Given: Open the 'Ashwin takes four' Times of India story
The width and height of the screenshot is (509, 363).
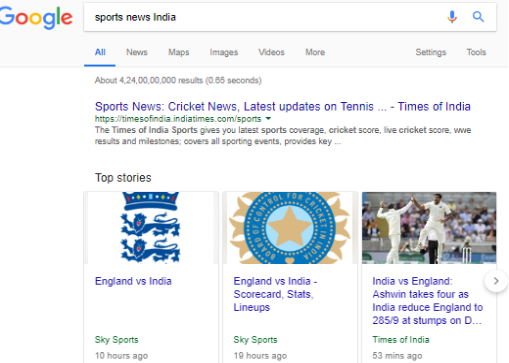Looking at the screenshot, I should click(x=428, y=301).
